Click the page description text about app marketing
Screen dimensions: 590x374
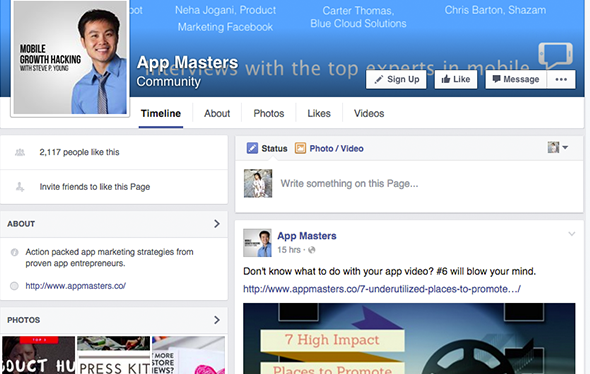pyautogui.click(x=109, y=258)
